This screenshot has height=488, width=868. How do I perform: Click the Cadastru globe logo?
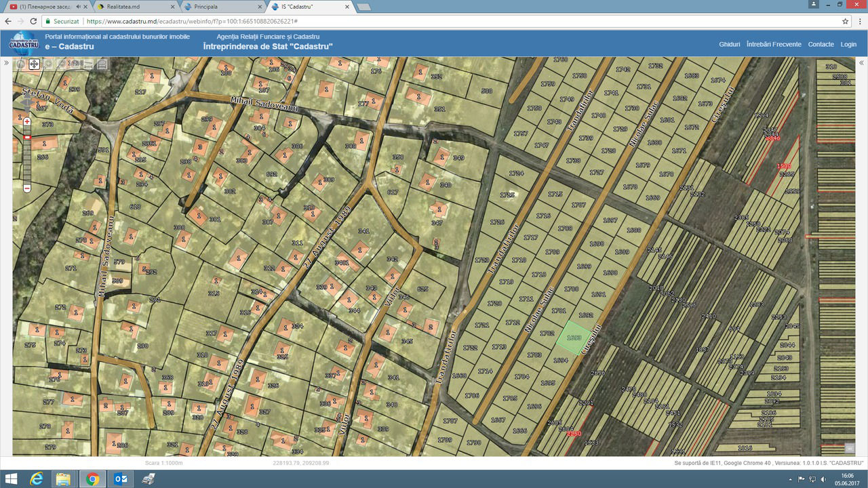(x=24, y=43)
